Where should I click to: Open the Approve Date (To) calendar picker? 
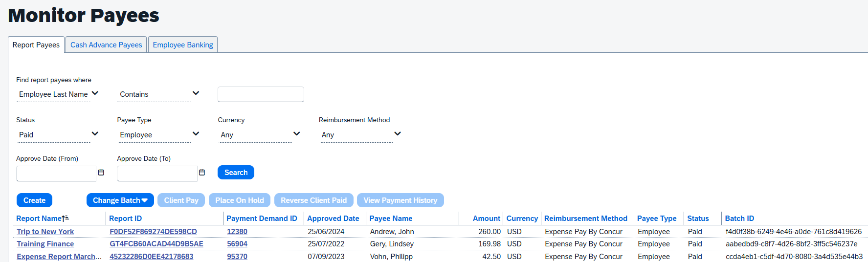coord(202,173)
